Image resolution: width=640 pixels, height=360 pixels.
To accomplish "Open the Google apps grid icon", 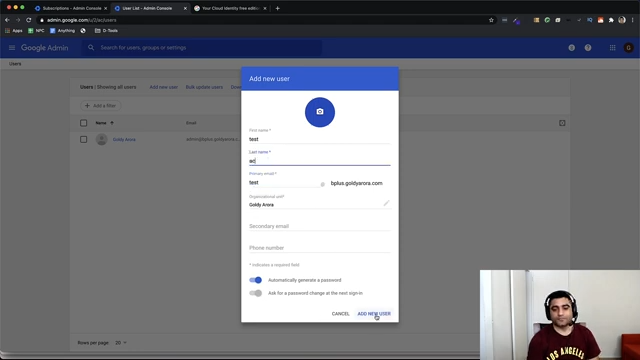I will point(612,48).
